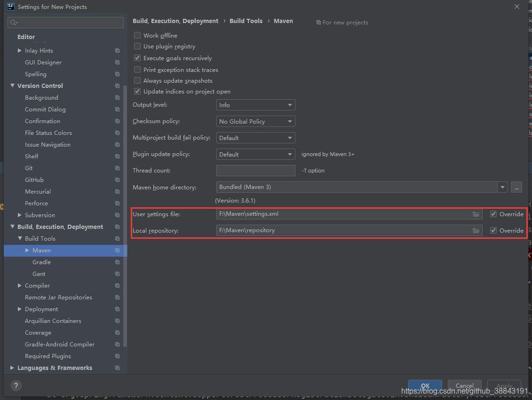This screenshot has height=400, width=532.
Task: Open help with the question mark icon
Action: pos(16,385)
